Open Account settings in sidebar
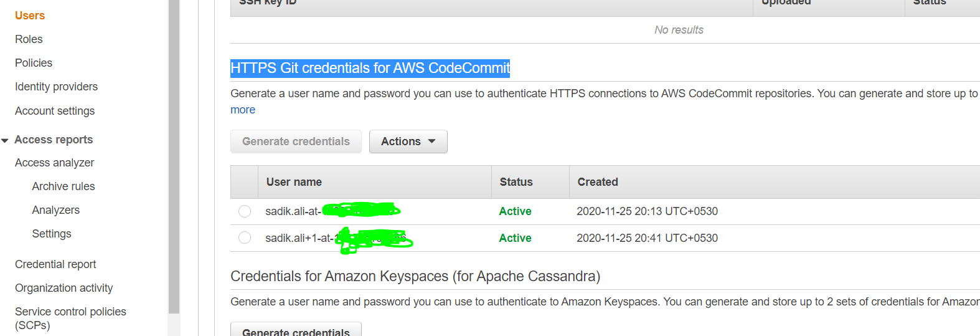Screen dimensions: 980x336 [x=55, y=111]
